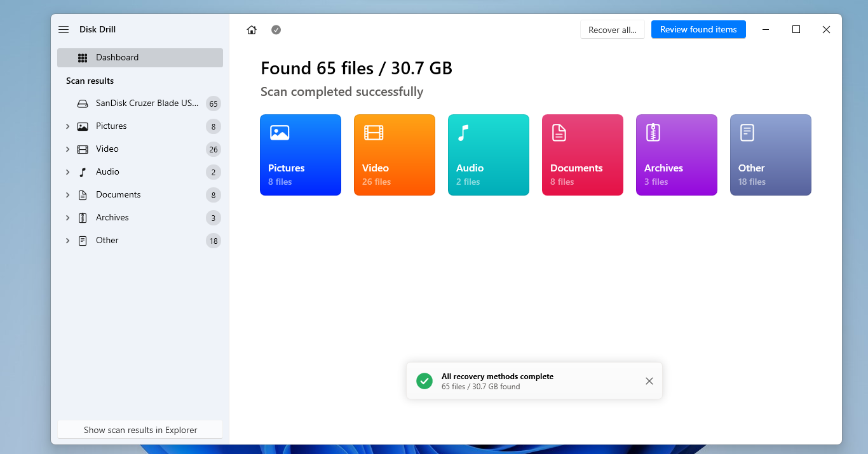Click the Scan results heading
This screenshot has height=454, width=868.
90,81
